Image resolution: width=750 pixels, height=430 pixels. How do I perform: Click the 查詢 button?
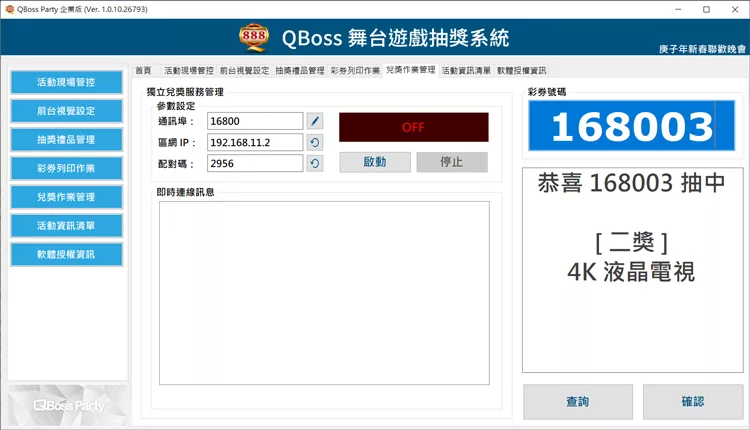[x=577, y=402]
